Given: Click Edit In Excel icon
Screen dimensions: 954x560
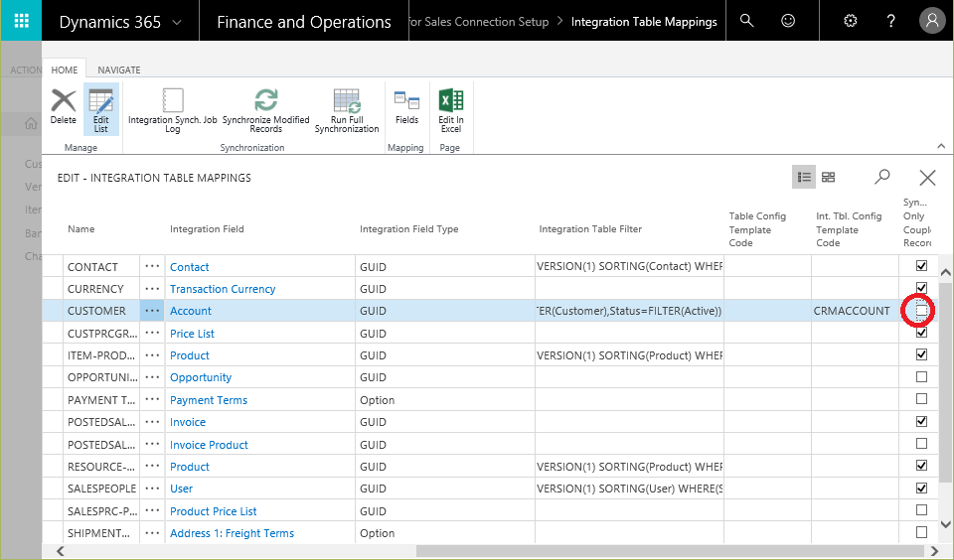Looking at the screenshot, I should (x=451, y=110).
